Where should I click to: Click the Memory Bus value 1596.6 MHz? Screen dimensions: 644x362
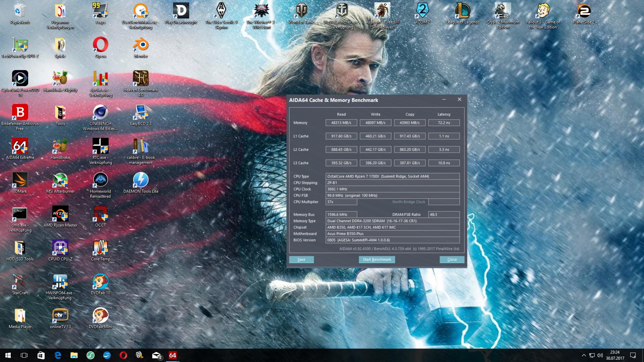click(x=341, y=214)
